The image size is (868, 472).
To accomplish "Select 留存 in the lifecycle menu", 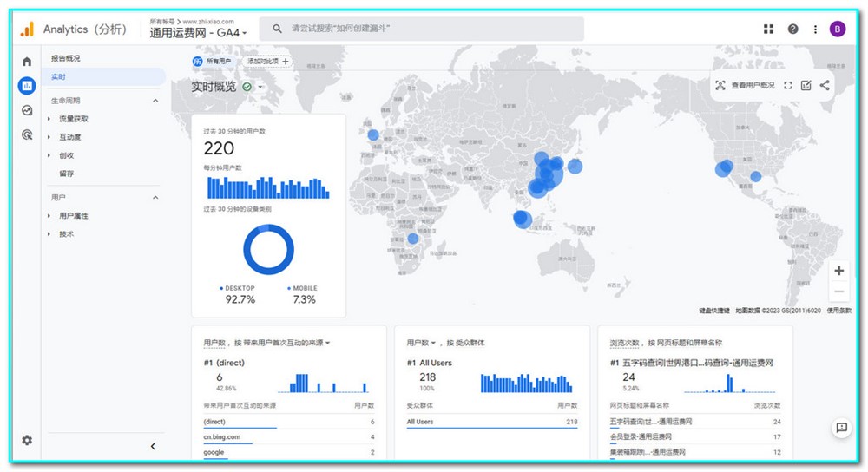I will pyautogui.click(x=66, y=174).
